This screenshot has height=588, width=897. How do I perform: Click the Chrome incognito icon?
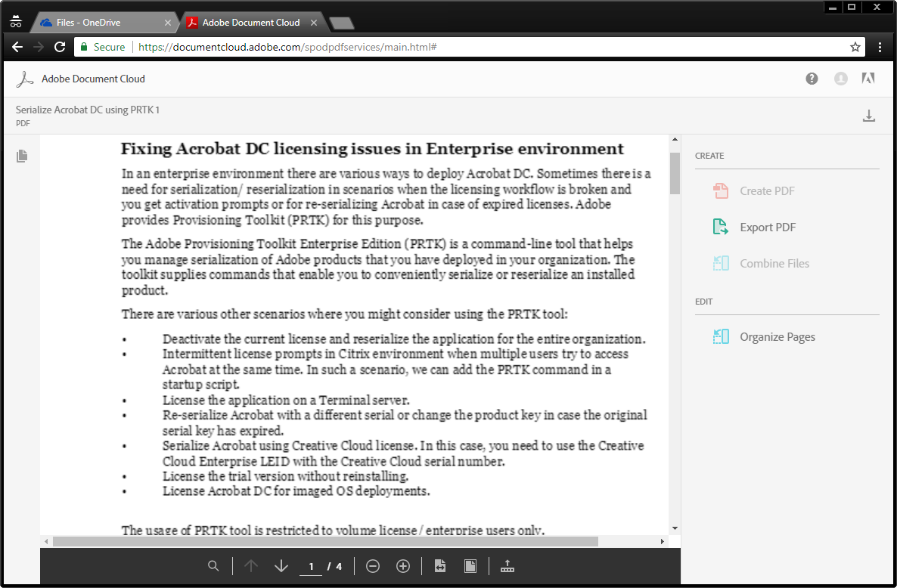click(16, 22)
